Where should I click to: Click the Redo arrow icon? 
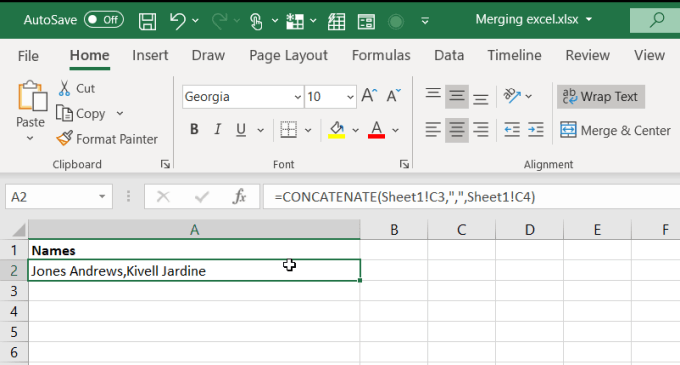(220, 20)
